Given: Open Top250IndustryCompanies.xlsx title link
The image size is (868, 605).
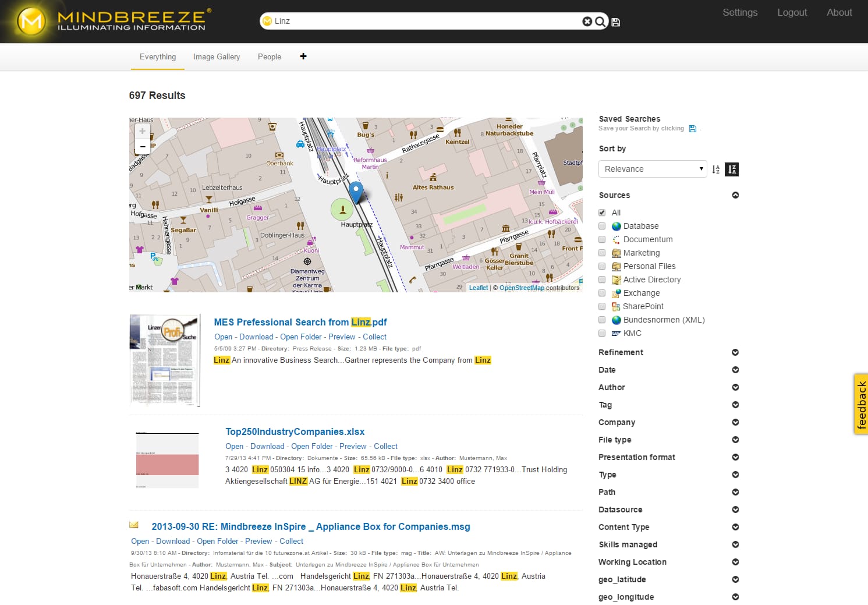Looking at the screenshot, I should [x=295, y=431].
